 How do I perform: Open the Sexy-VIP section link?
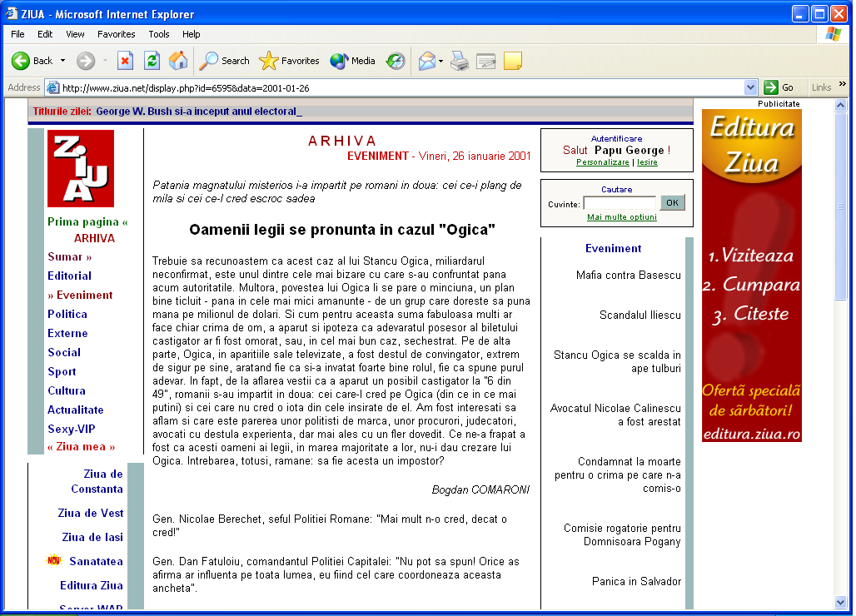(x=72, y=429)
